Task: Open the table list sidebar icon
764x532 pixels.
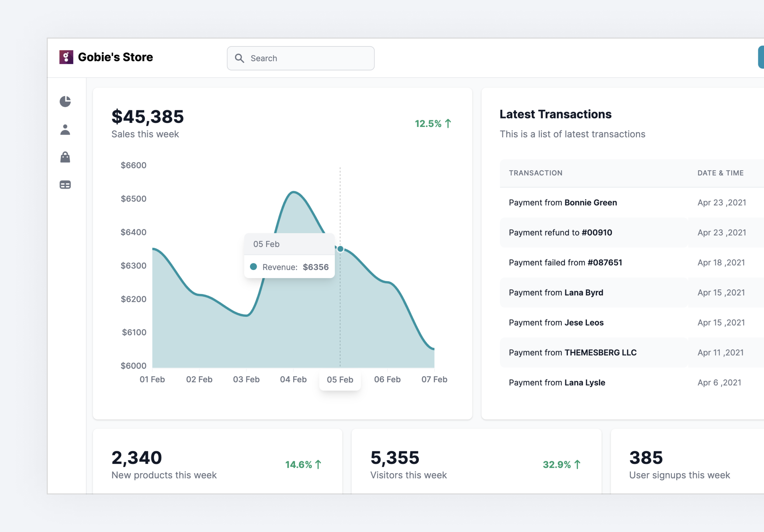Action: coord(65,185)
